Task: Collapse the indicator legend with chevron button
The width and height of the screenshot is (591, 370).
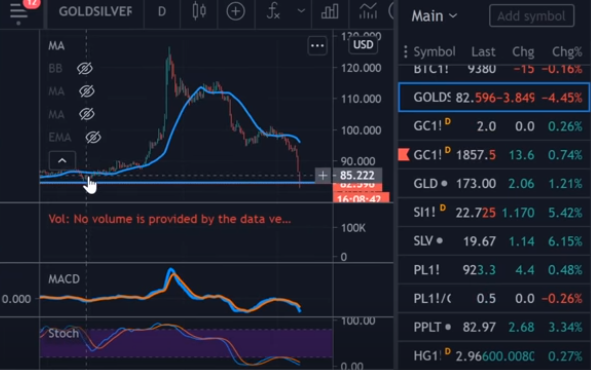Action: (x=62, y=161)
